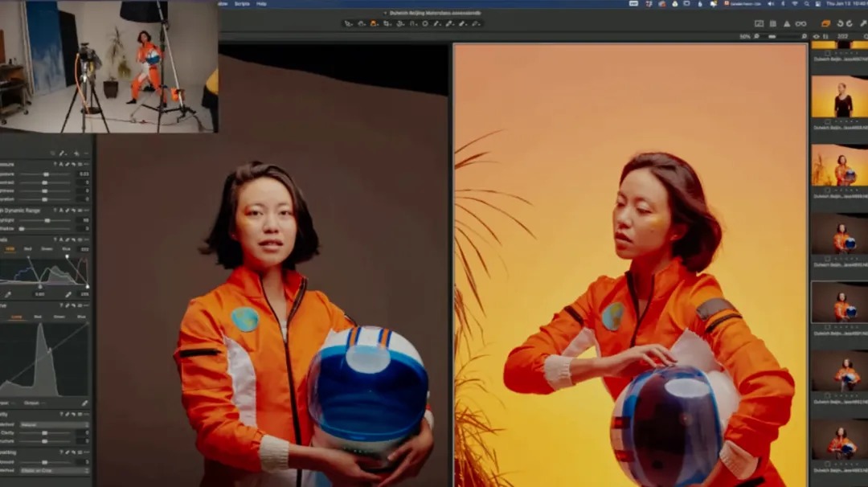Toggle the eye icon above the thumbnail browser
The image size is (868, 487).
(816, 36)
